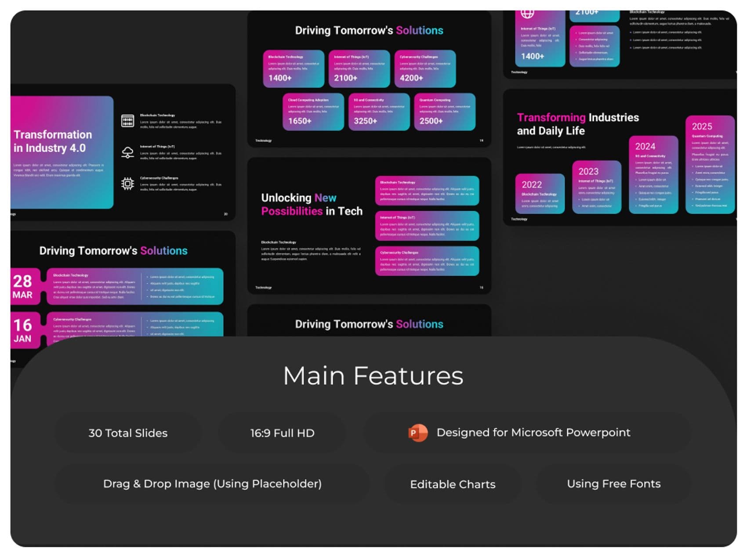Click the globe icon on the top-right slide
The image size is (747, 560).
(527, 13)
